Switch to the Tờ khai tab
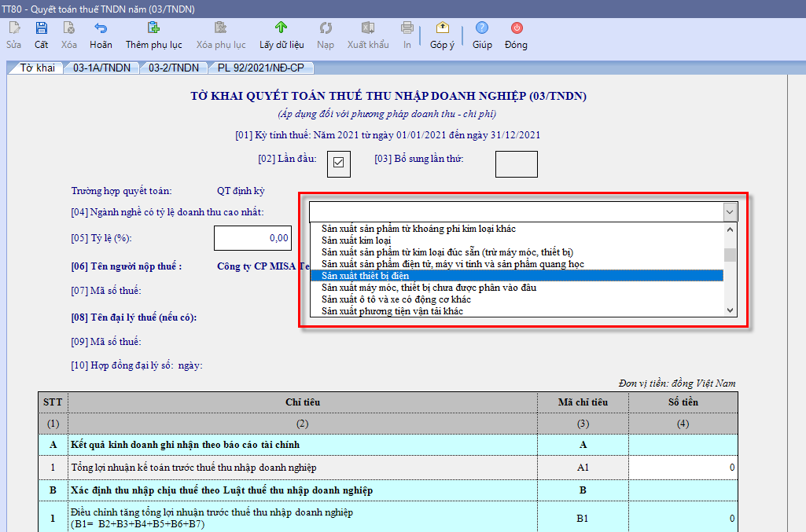Viewport: 806px width, 532px height. pos(37,68)
